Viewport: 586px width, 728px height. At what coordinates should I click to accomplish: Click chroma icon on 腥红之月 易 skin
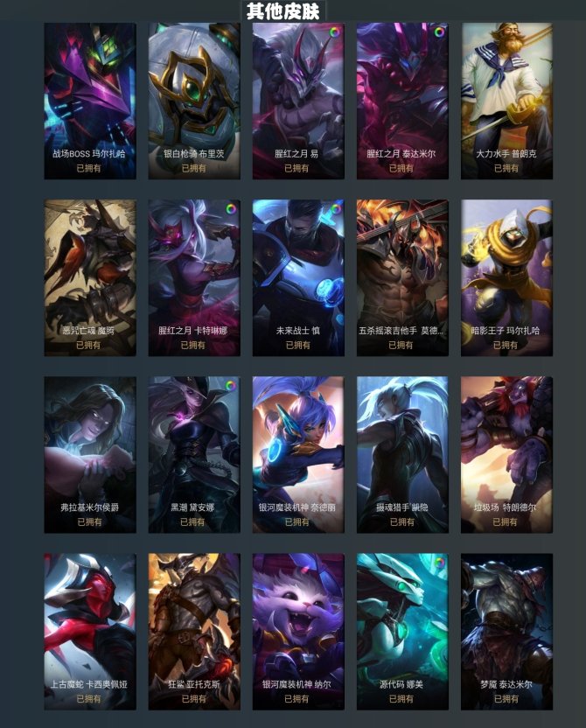pos(334,32)
